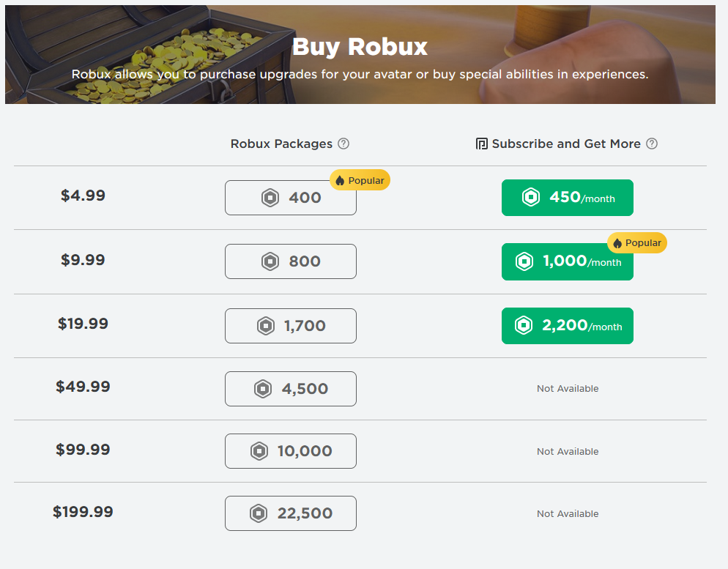Subscribe to 2,200 Robux per month

[x=568, y=326]
